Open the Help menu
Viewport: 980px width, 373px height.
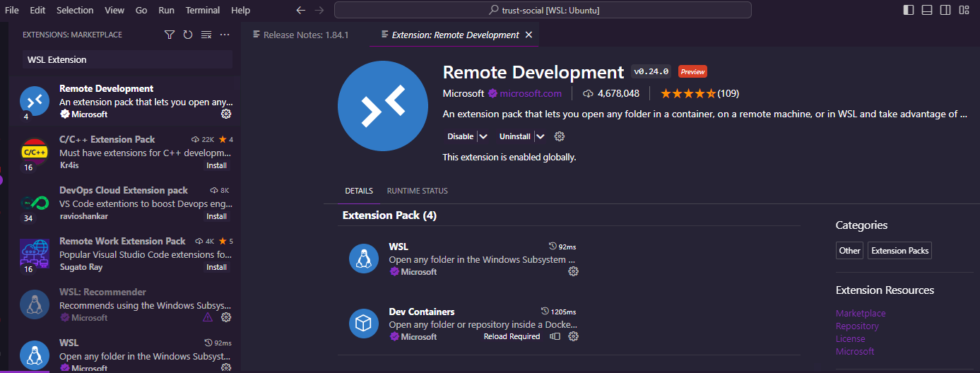pyautogui.click(x=241, y=10)
